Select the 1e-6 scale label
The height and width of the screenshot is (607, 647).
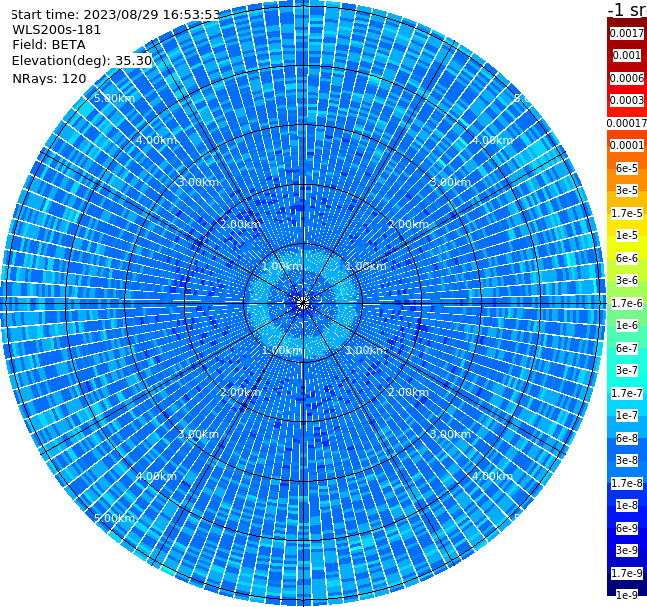point(627,325)
